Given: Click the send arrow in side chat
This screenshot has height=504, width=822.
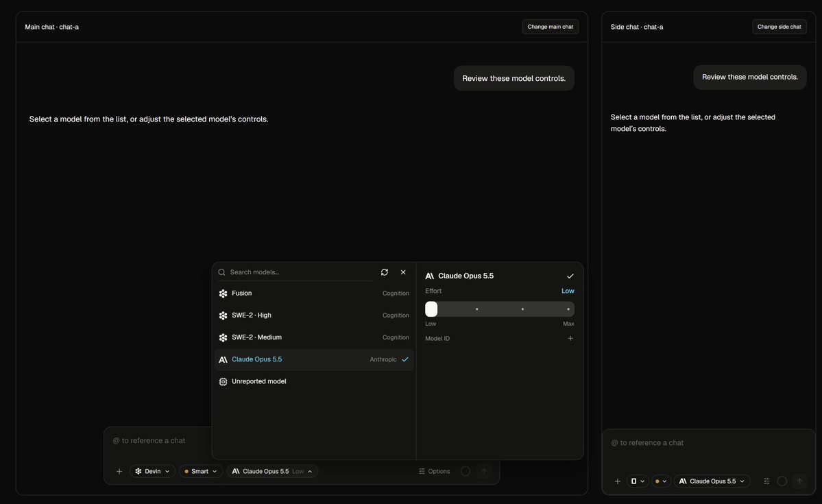Looking at the screenshot, I should pos(799,481).
